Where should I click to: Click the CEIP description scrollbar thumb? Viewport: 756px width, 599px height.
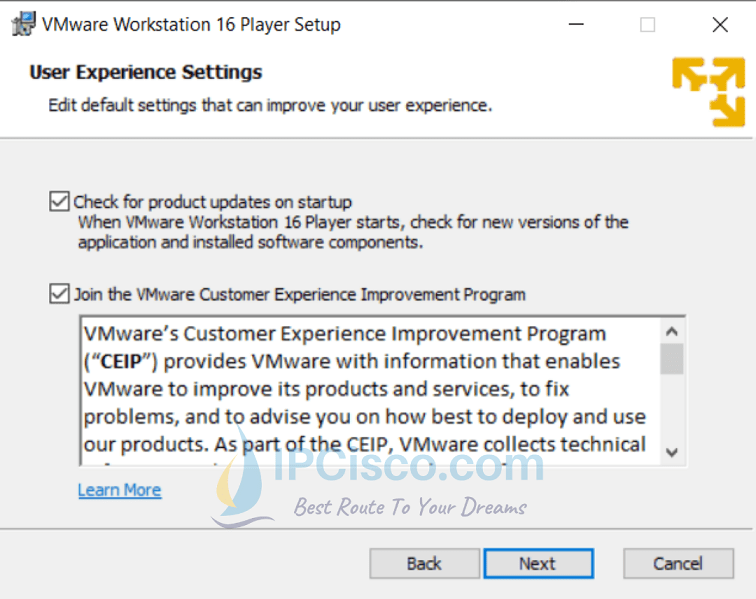(672, 359)
